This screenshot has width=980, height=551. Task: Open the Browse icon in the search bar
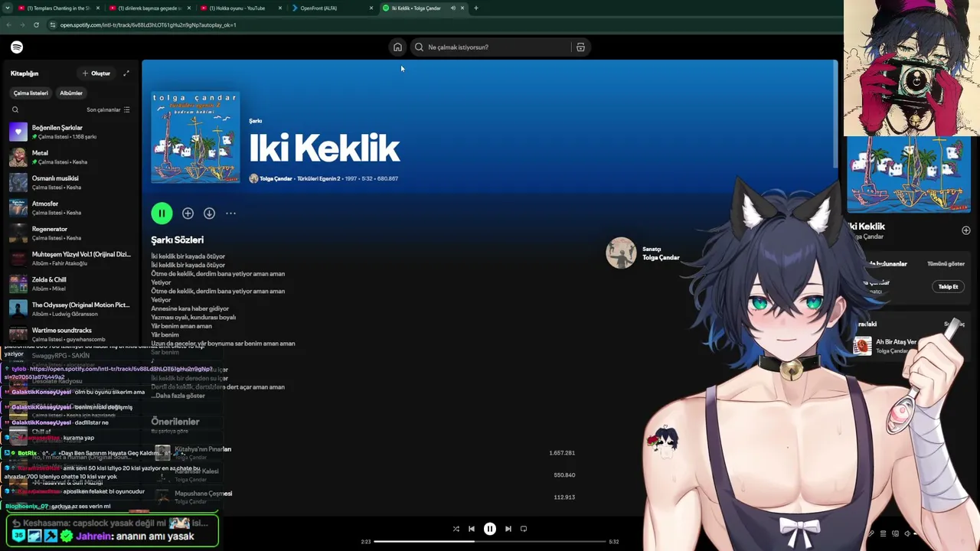click(580, 47)
